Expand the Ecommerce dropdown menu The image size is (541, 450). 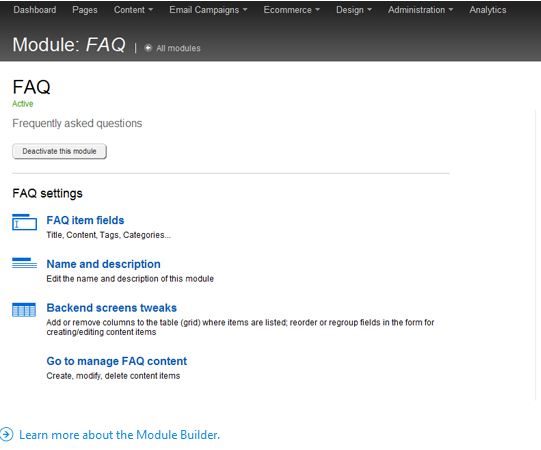click(x=292, y=10)
